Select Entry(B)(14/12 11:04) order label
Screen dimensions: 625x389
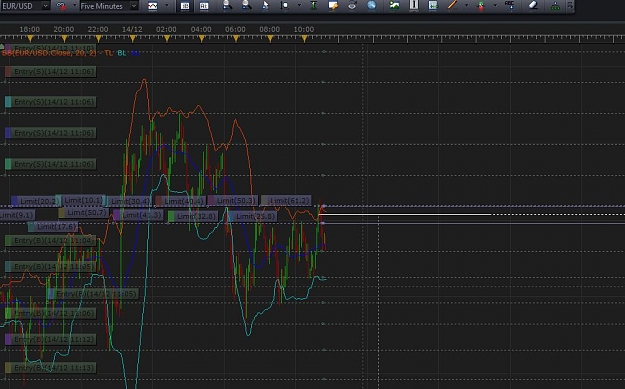click(50, 240)
